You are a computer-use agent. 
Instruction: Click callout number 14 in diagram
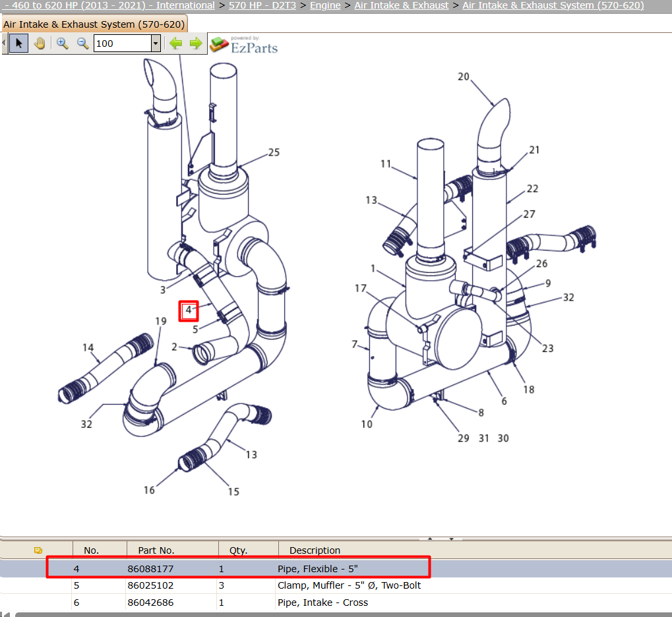click(x=88, y=347)
